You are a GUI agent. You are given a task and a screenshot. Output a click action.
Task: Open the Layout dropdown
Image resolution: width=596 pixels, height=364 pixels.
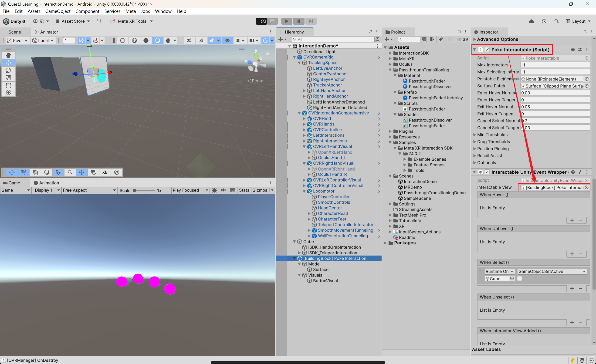coord(578,21)
